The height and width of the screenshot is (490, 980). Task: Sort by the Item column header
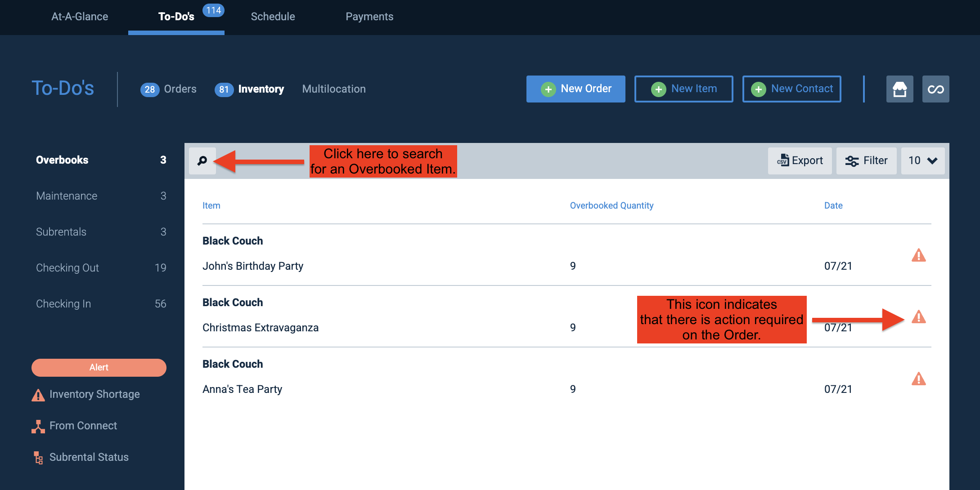click(x=211, y=205)
